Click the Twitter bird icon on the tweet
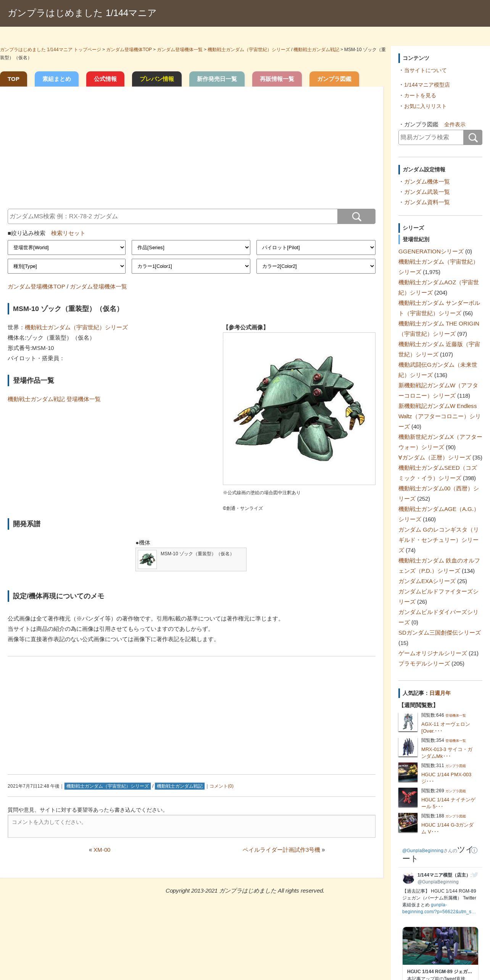490x980 pixels. tap(475, 875)
